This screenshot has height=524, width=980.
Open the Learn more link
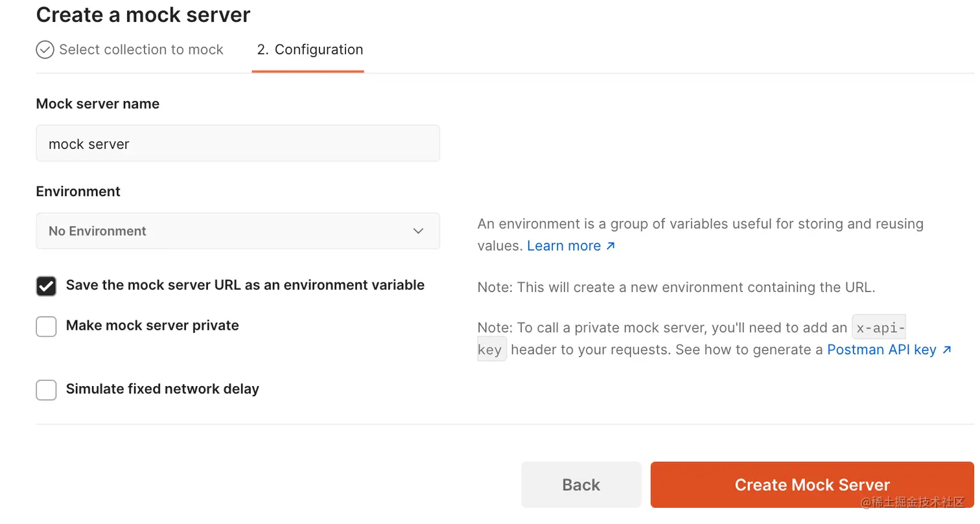pos(564,246)
